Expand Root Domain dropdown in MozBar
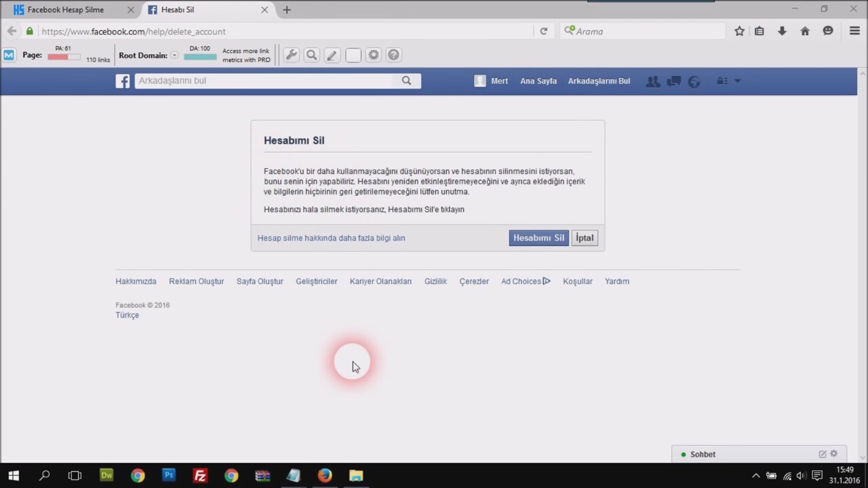Viewport: 868px width, 488px height. pyautogui.click(x=174, y=56)
